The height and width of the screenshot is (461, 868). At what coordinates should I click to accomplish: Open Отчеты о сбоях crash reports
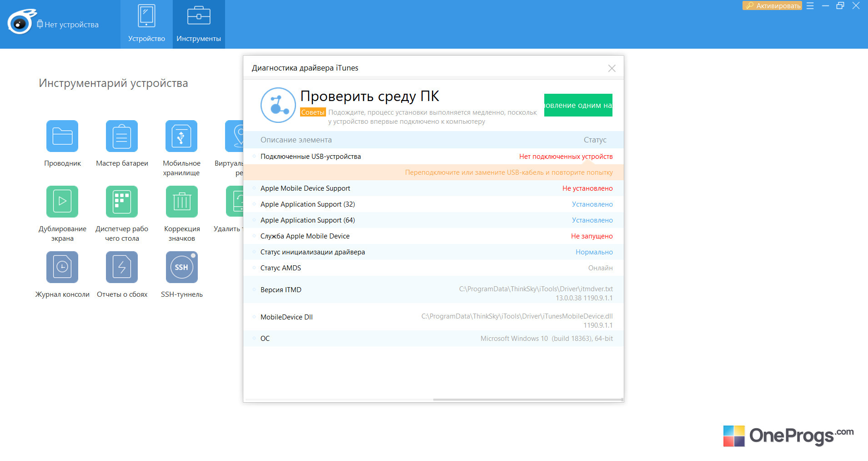click(x=122, y=267)
